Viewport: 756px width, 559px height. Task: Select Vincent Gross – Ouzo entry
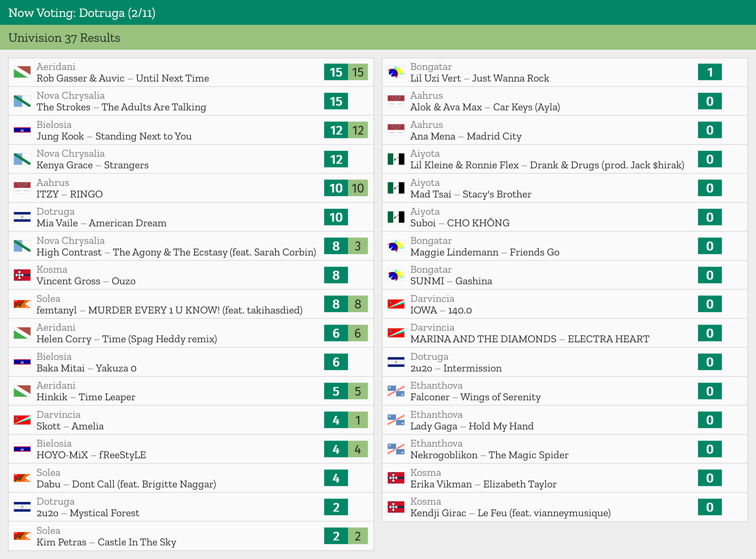coord(191,275)
